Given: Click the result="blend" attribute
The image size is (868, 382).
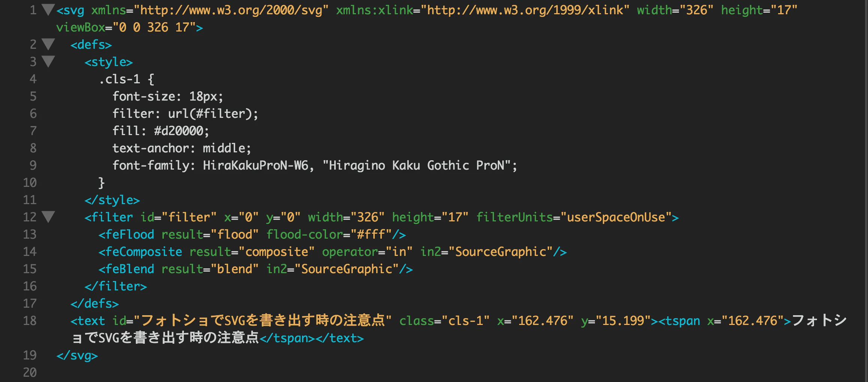Looking at the screenshot, I should pyautogui.click(x=210, y=269).
